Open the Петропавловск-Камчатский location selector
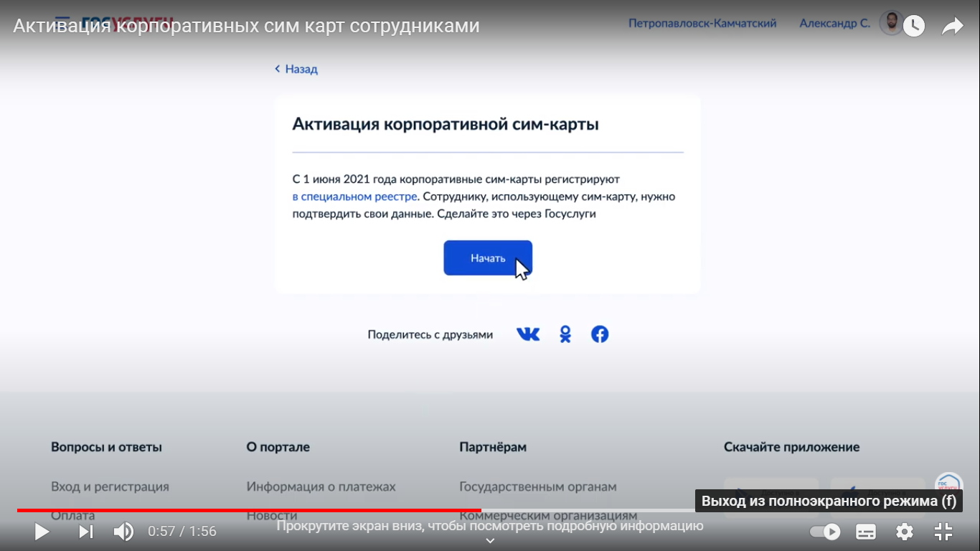 point(702,23)
